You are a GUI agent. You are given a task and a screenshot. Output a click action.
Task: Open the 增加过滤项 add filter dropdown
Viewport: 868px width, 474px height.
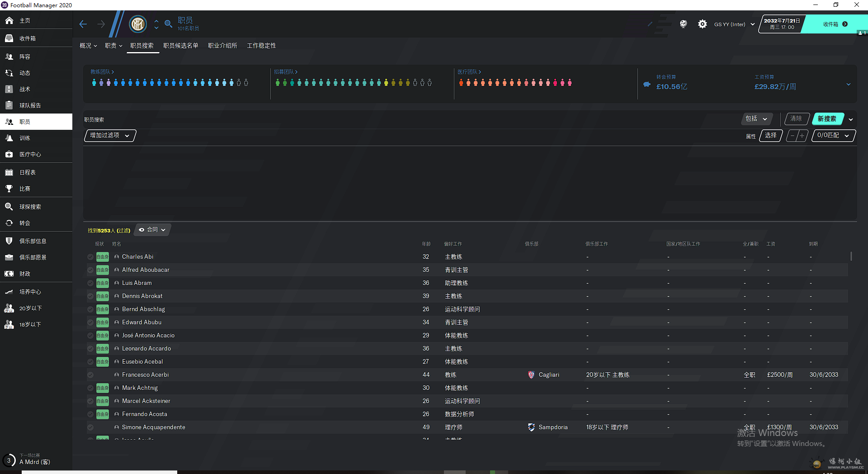pos(110,135)
